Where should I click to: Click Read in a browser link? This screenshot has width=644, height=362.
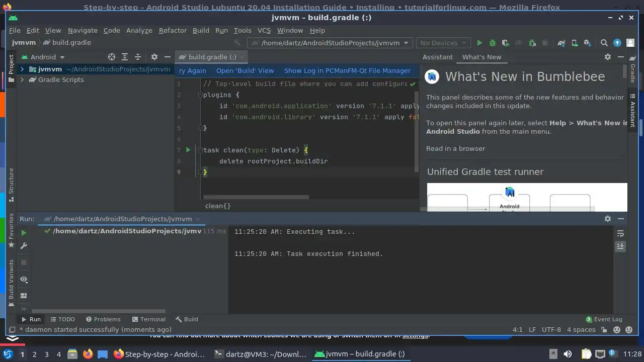tap(455, 148)
